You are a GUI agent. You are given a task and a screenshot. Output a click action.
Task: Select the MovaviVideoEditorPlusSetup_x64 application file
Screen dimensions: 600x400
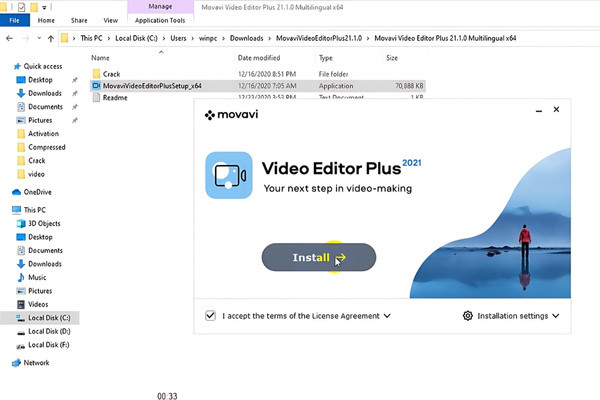point(152,86)
